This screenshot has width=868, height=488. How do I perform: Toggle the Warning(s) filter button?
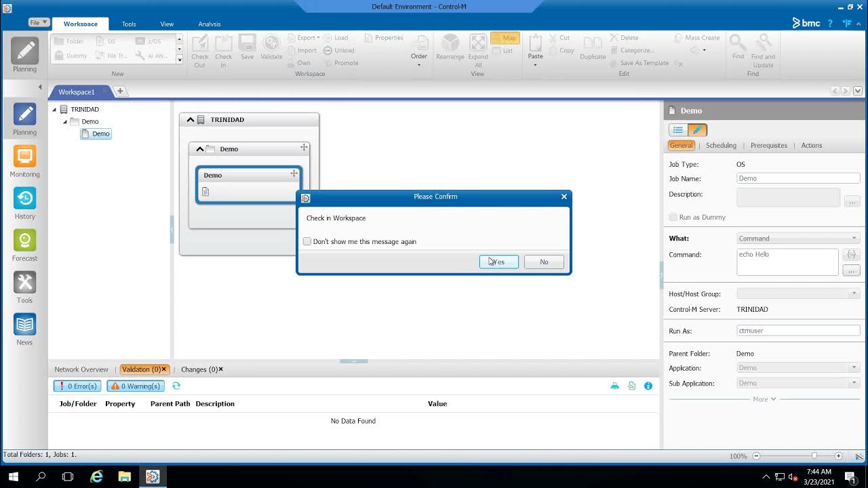[x=136, y=386]
